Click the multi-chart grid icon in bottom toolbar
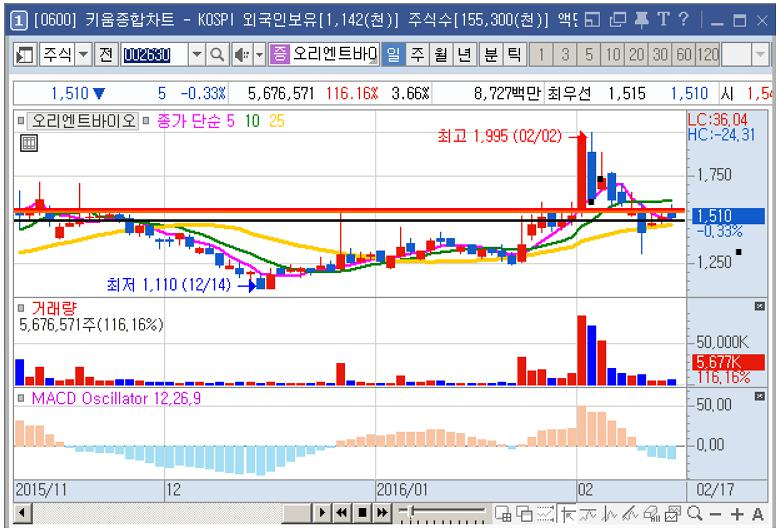The height and width of the screenshot is (530, 779). click(504, 514)
